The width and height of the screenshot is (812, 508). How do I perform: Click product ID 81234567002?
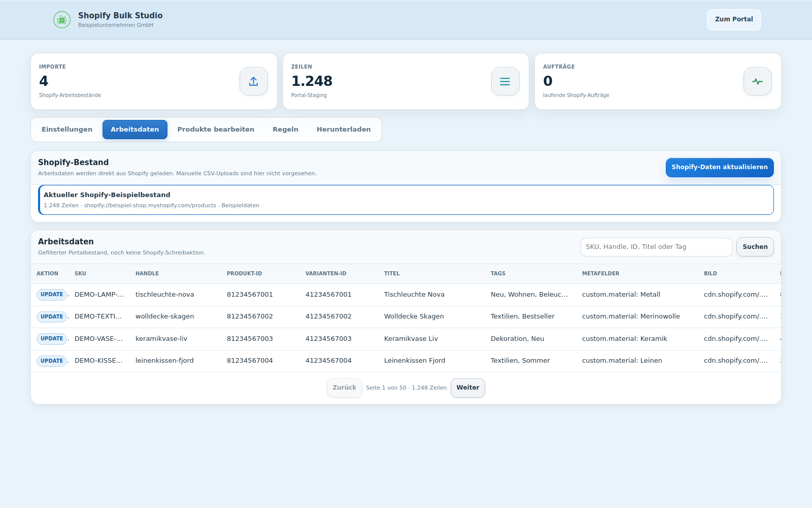click(250, 316)
